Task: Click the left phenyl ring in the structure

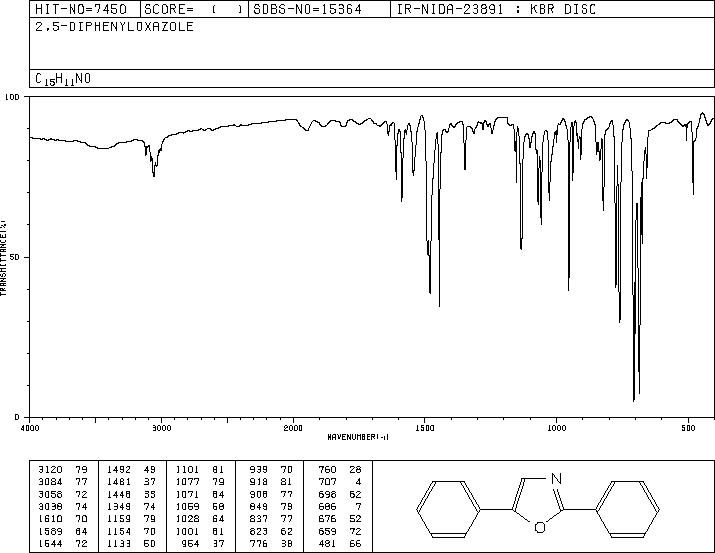Action: click(449, 508)
